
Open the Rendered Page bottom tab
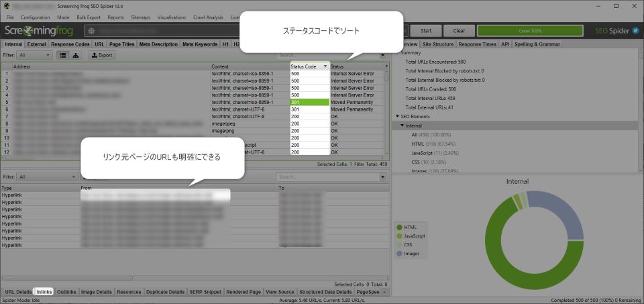pos(244,292)
